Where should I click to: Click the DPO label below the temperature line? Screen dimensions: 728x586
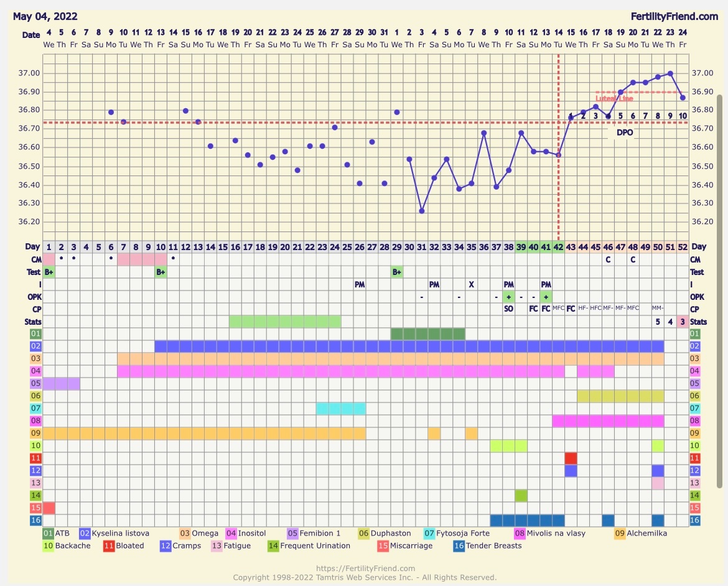pos(624,133)
